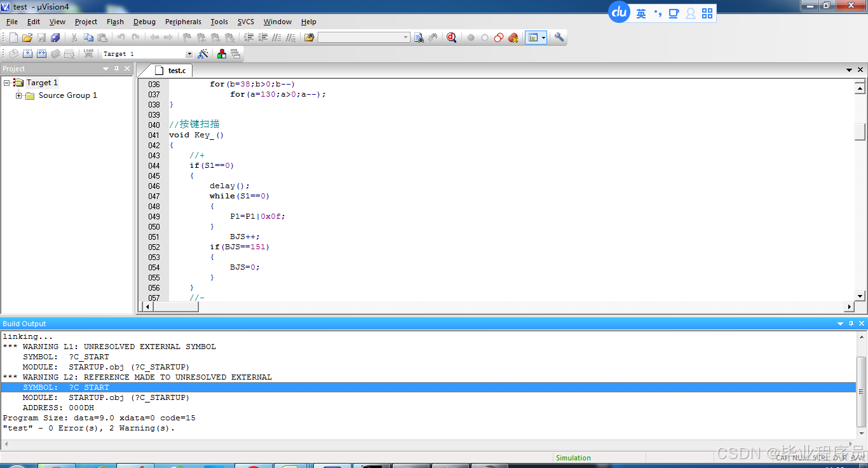Kill all breakpoints icon

(x=513, y=38)
